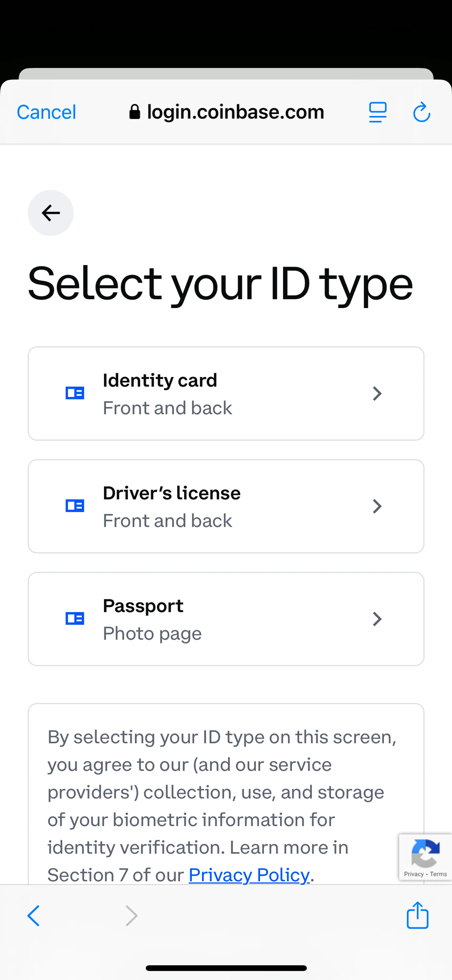
Task: Select Driver's license as ID type
Action: point(226,506)
